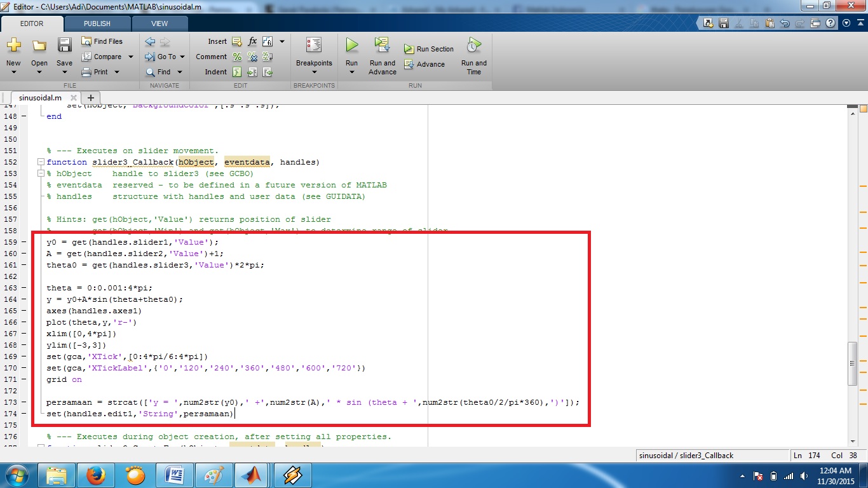Switch to the PUBLISH tab

coord(97,24)
